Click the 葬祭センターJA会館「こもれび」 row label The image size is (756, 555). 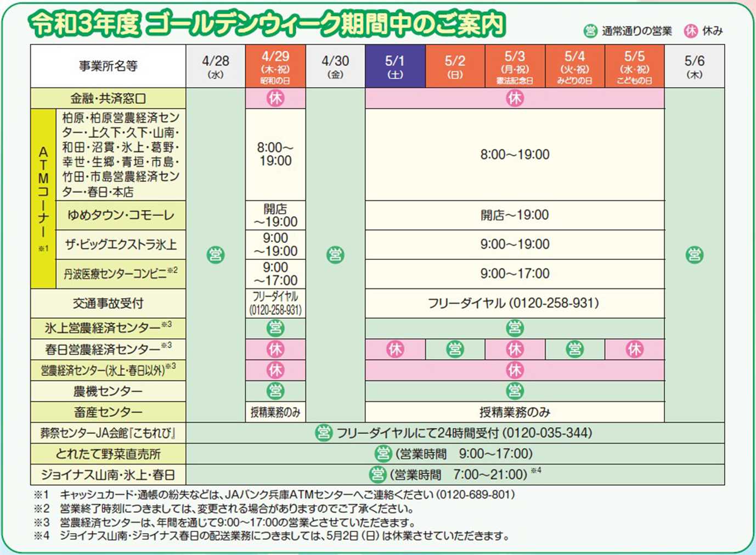(x=108, y=433)
